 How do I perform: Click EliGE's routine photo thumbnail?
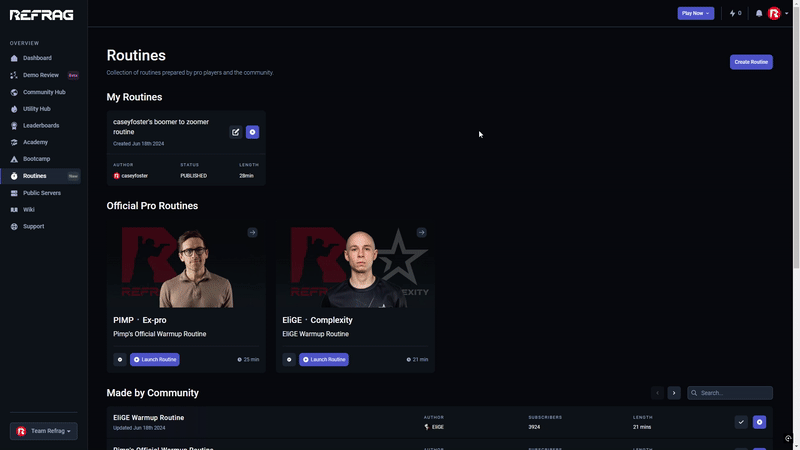click(356, 265)
